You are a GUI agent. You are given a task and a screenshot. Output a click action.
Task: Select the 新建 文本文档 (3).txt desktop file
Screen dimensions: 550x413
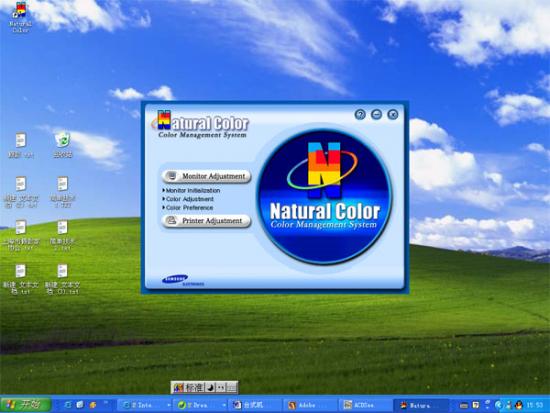click(62, 279)
